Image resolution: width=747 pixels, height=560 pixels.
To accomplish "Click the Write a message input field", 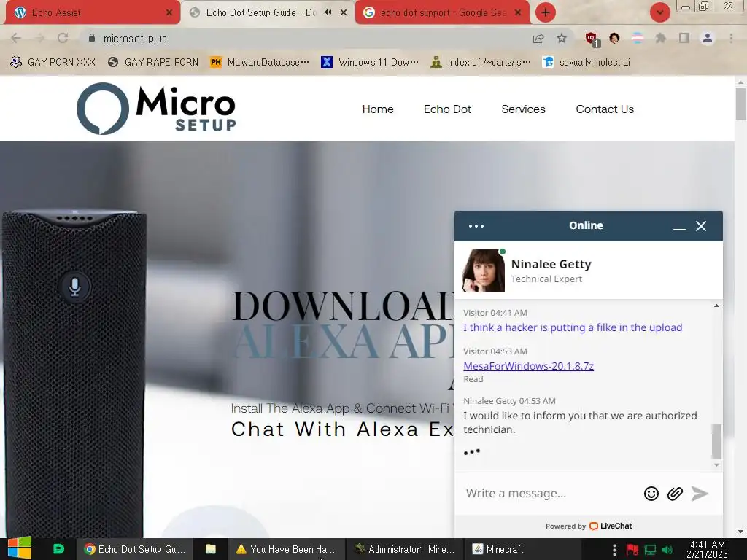I will 550,494.
